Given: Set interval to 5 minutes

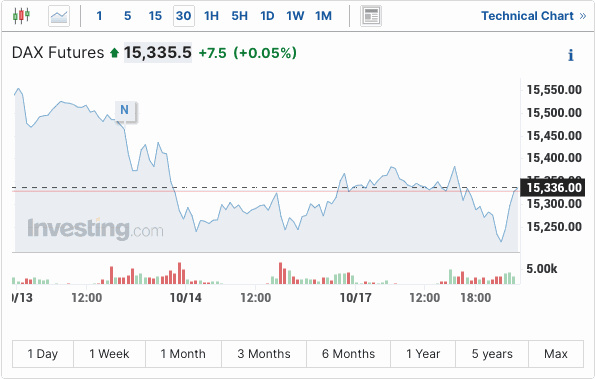Looking at the screenshot, I should coord(128,16).
